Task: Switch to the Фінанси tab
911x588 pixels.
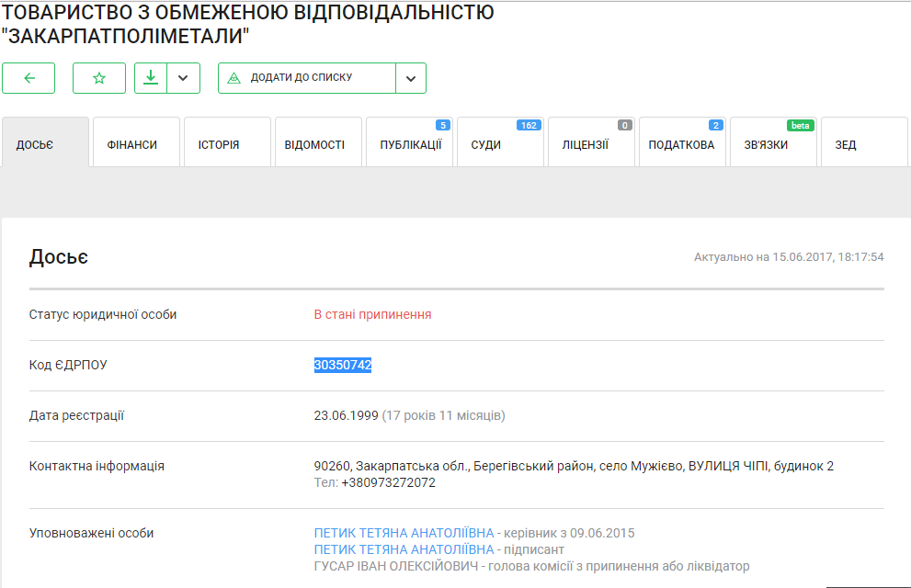Action: [x=136, y=144]
